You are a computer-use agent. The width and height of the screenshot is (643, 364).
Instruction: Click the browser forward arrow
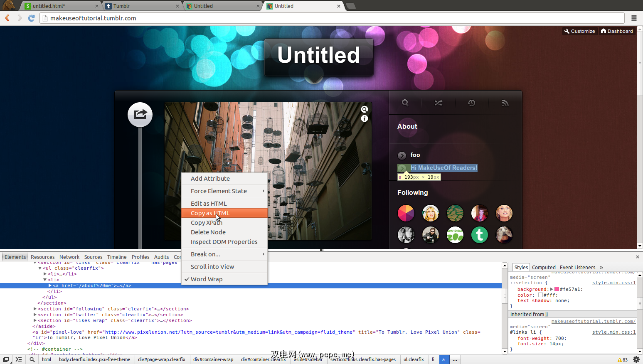click(19, 18)
